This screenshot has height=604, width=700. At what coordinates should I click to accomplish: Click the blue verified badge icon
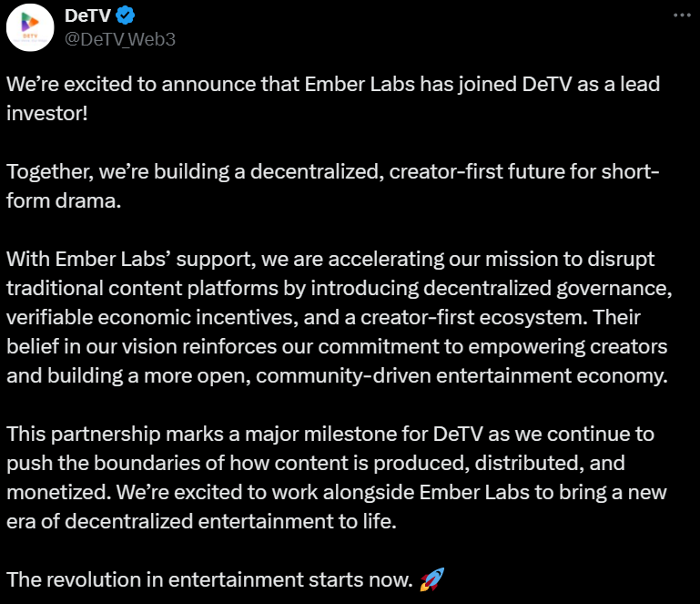click(127, 15)
